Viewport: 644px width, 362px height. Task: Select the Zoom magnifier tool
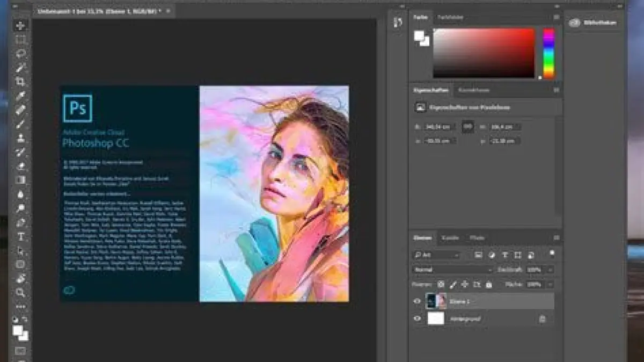tap(20, 293)
